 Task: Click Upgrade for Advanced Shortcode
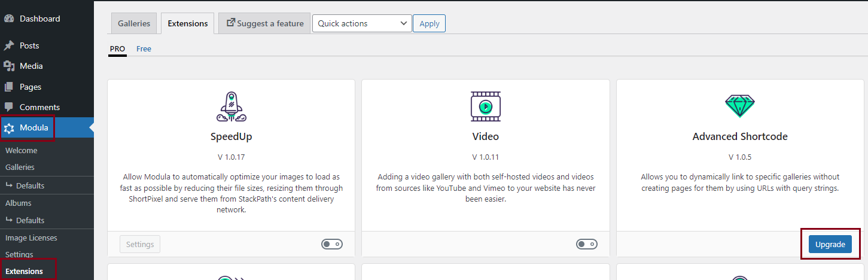pos(830,244)
